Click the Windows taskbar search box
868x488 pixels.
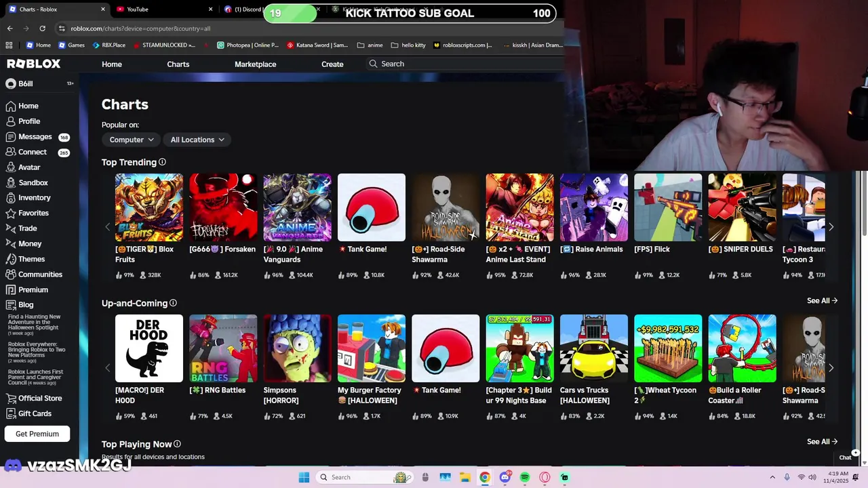[365, 477]
